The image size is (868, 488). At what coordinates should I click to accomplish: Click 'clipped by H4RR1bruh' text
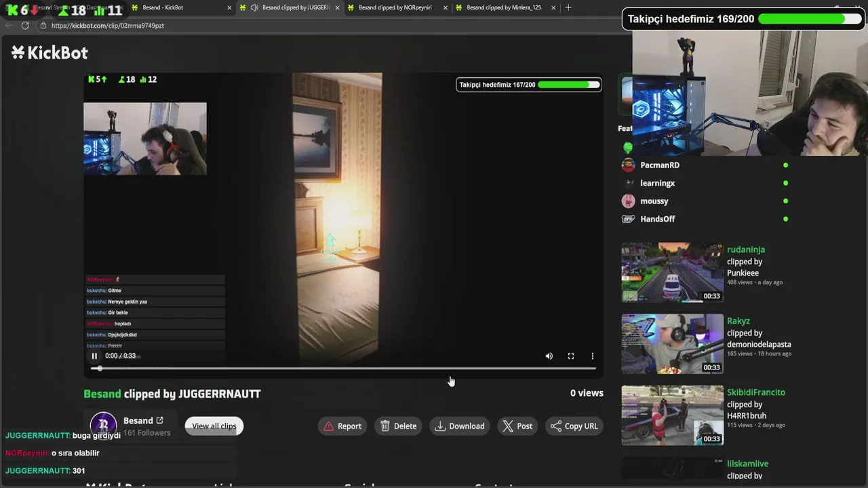point(747,410)
